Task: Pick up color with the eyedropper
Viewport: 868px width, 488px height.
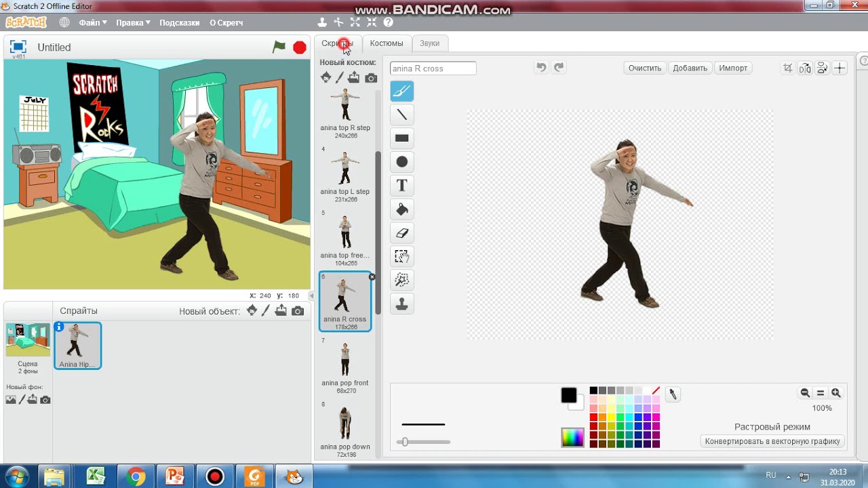Action: (x=673, y=394)
